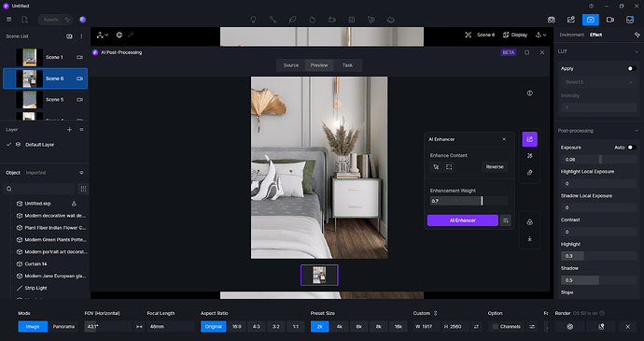644x341 pixels.
Task: Open the Desert13 LUT dropdown
Action: [598, 82]
